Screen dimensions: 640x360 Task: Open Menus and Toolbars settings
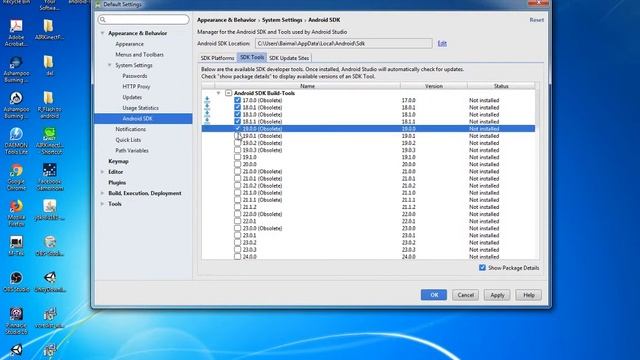click(x=139, y=54)
